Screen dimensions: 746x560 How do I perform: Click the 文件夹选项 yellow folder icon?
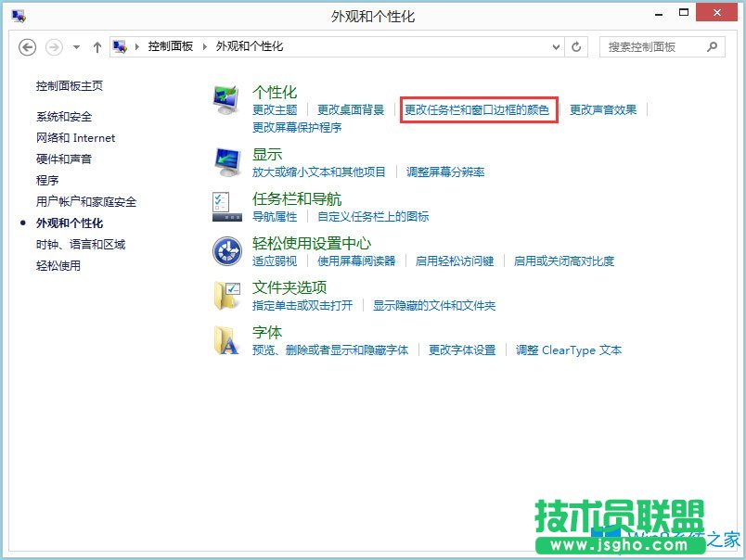(227, 295)
